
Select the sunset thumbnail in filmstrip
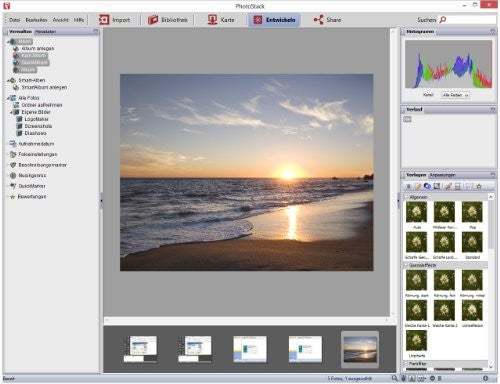coord(360,349)
